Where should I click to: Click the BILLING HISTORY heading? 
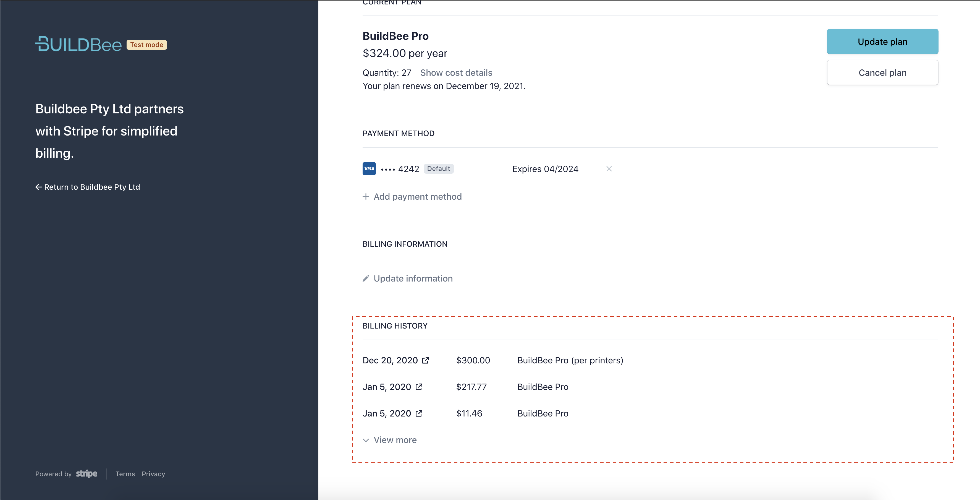tap(395, 326)
